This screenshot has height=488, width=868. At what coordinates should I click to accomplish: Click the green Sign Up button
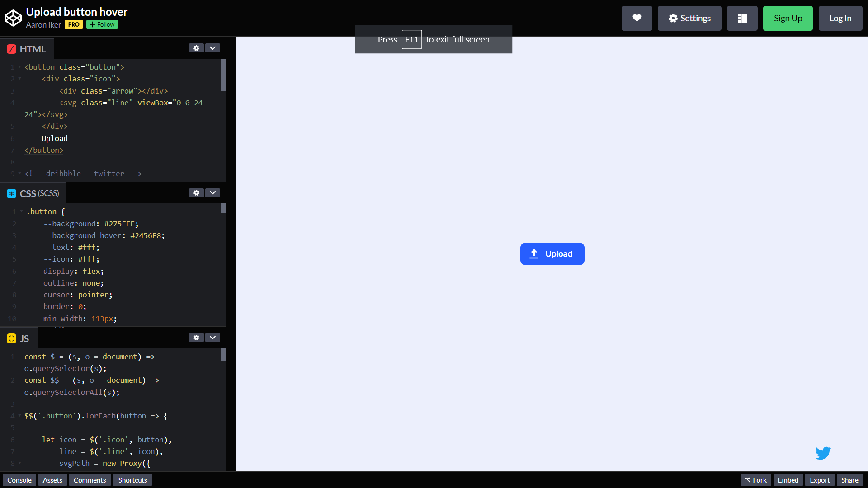coord(788,18)
